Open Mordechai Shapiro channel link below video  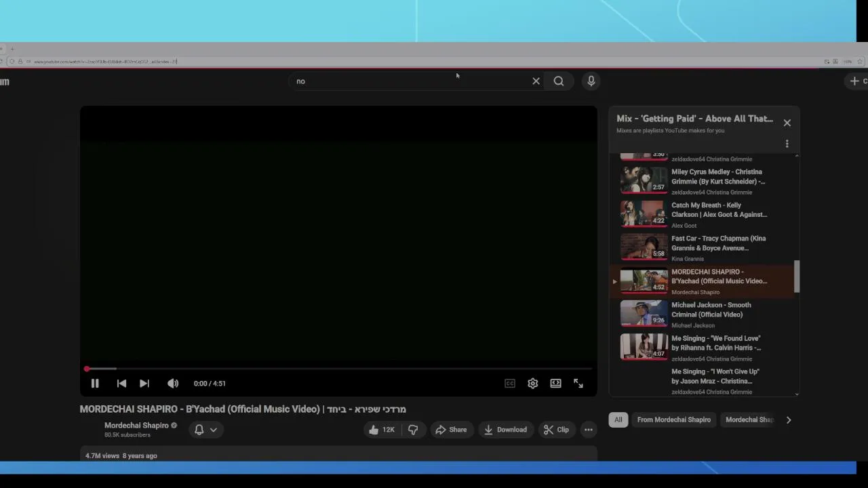[136, 426]
